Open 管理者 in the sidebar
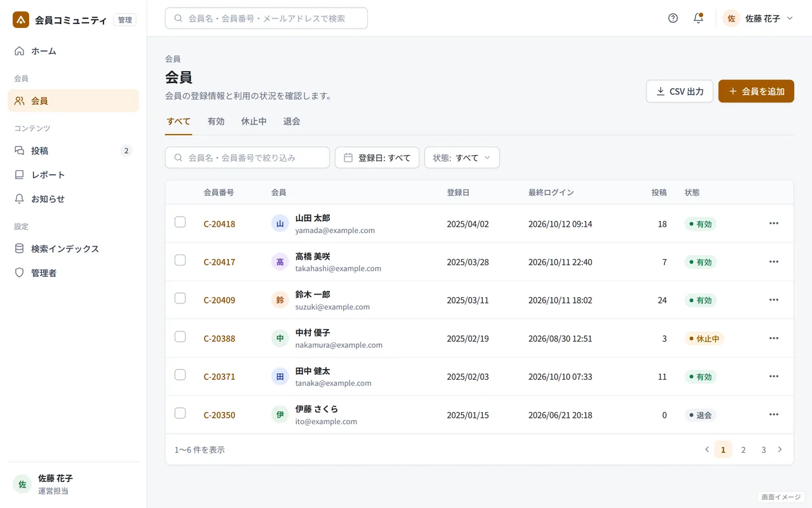The width and height of the screenshot is (812, 508). pyautogui.click(x=73, y=273)
